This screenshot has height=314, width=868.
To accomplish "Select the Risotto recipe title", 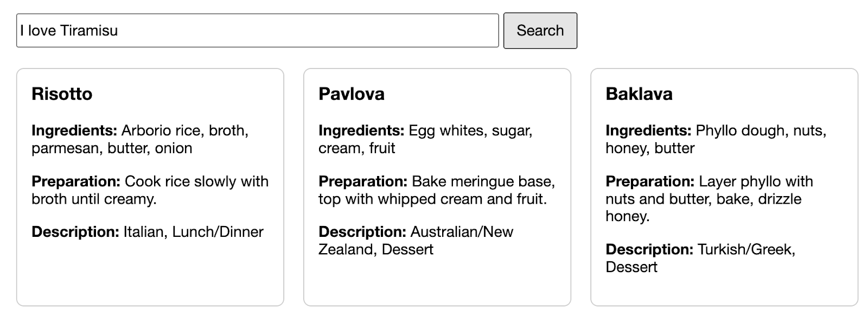I will 62,94.
